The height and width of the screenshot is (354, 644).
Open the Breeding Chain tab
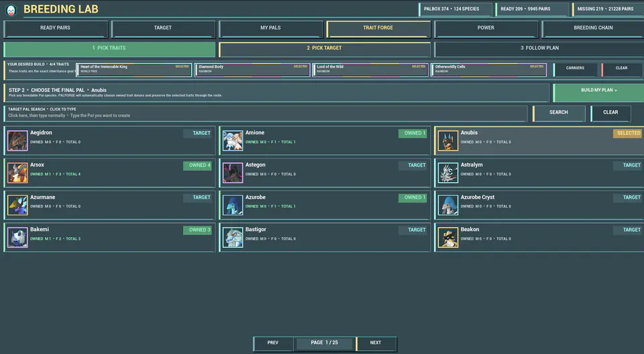tap(593, 28)
